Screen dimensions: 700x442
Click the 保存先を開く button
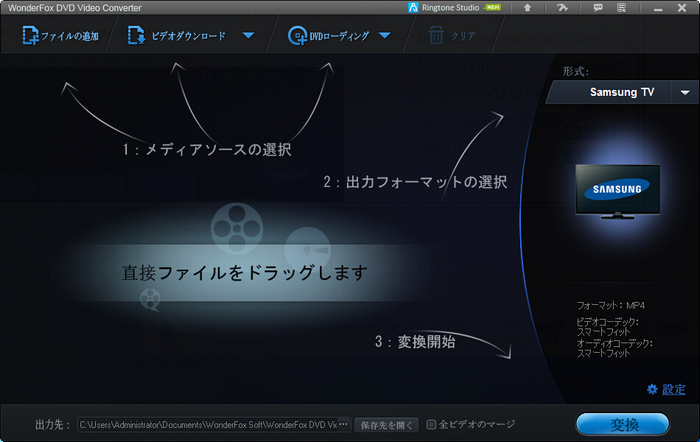pos(387,425)
